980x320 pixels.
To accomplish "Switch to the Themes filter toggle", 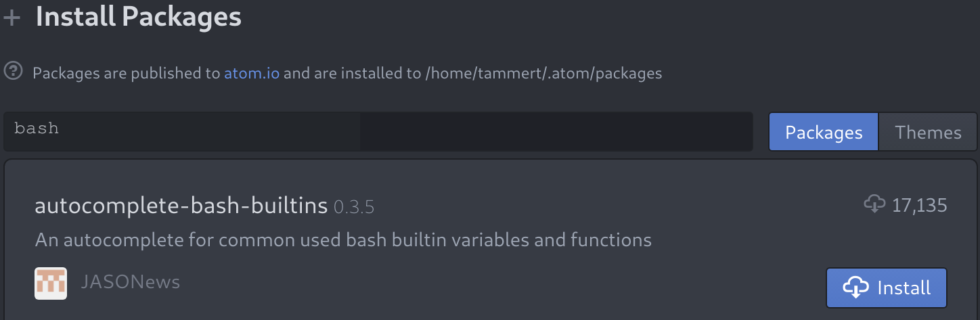I will (928, 132).
